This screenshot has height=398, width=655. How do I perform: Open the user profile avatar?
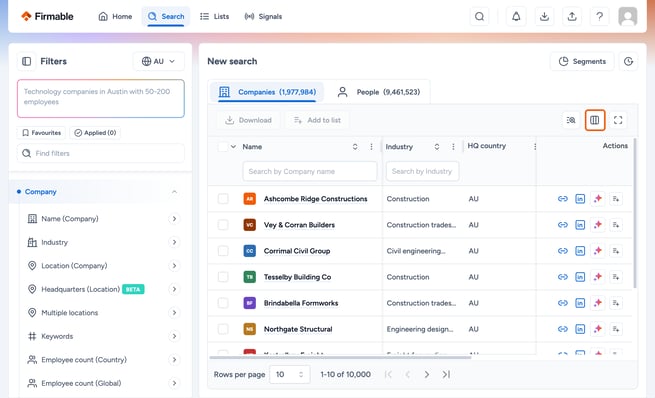627,16
